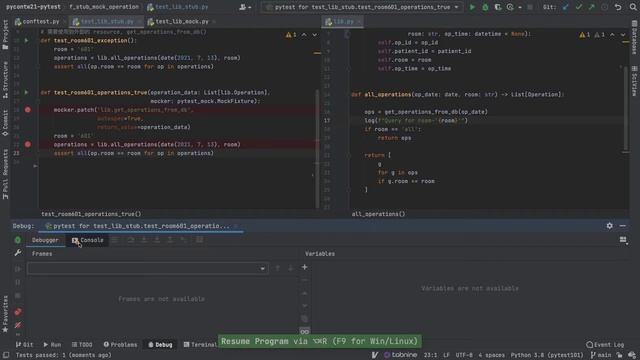
Task: Switch to conftest.py editor tab
Action: click(x=40, y=21)
